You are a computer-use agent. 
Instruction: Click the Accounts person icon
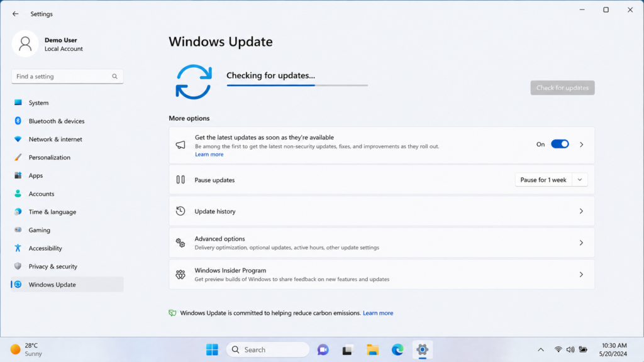click(x=18, y=194)
